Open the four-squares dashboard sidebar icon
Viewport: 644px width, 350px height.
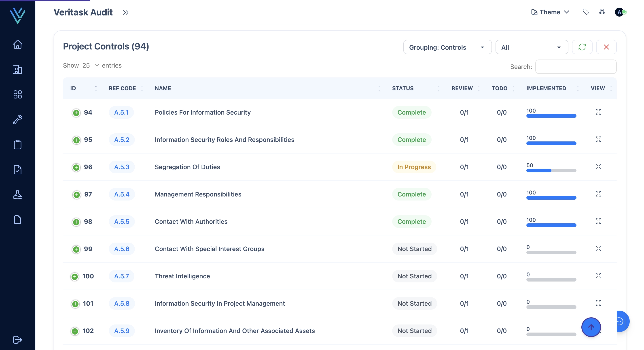(x=17, y=94)
